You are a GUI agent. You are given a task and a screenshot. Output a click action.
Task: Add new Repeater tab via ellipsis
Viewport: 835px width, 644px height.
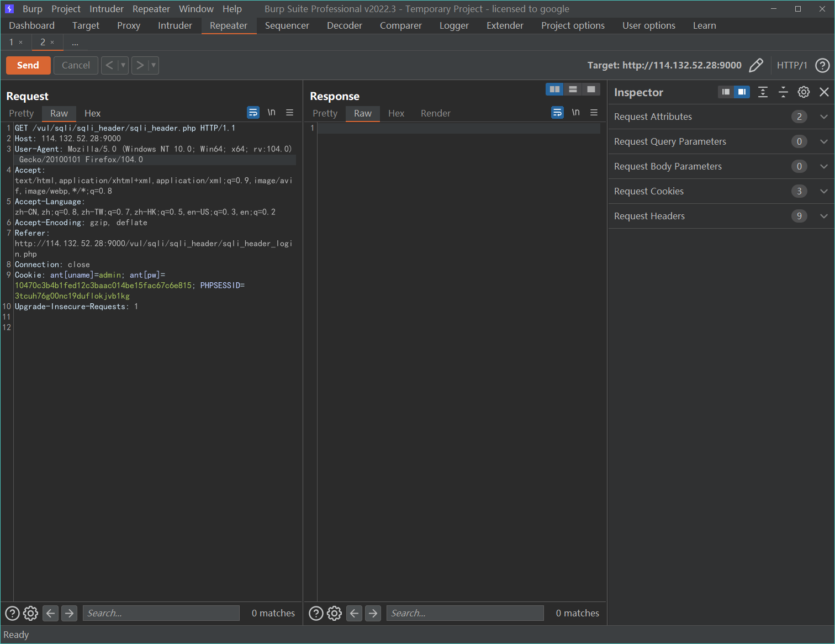click(x=75, y=42)
